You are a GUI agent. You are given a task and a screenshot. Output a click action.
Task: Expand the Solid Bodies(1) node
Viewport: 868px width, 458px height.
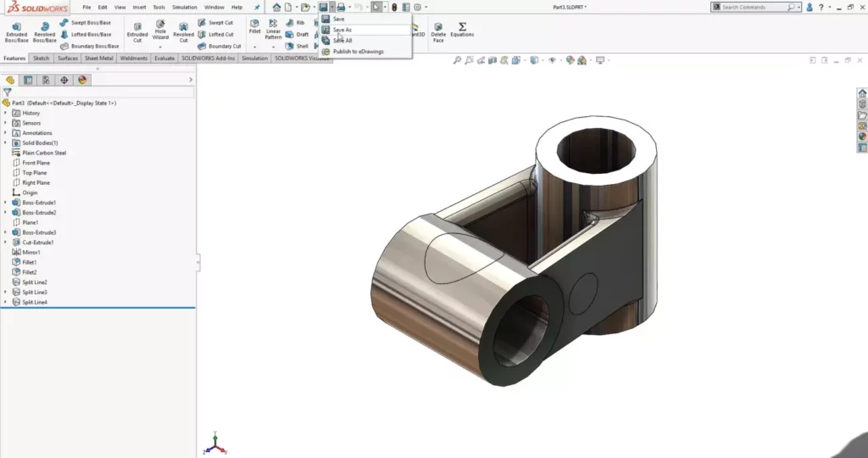[6, 142]
